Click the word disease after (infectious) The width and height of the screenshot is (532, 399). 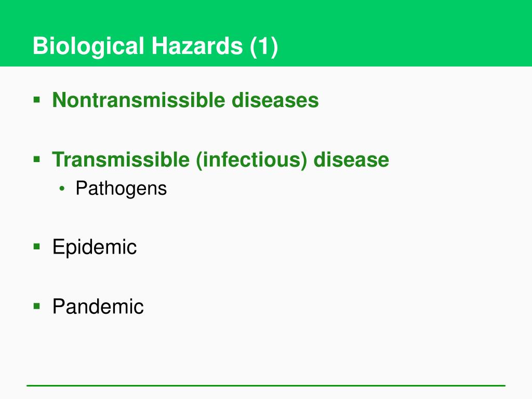coord(351,159)
